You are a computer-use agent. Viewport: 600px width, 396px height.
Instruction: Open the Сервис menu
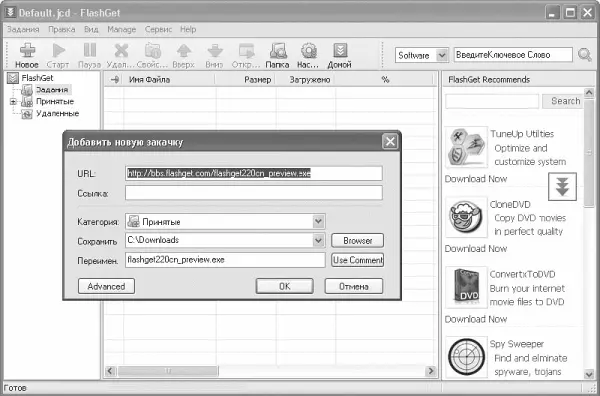(x=158, y=29)
